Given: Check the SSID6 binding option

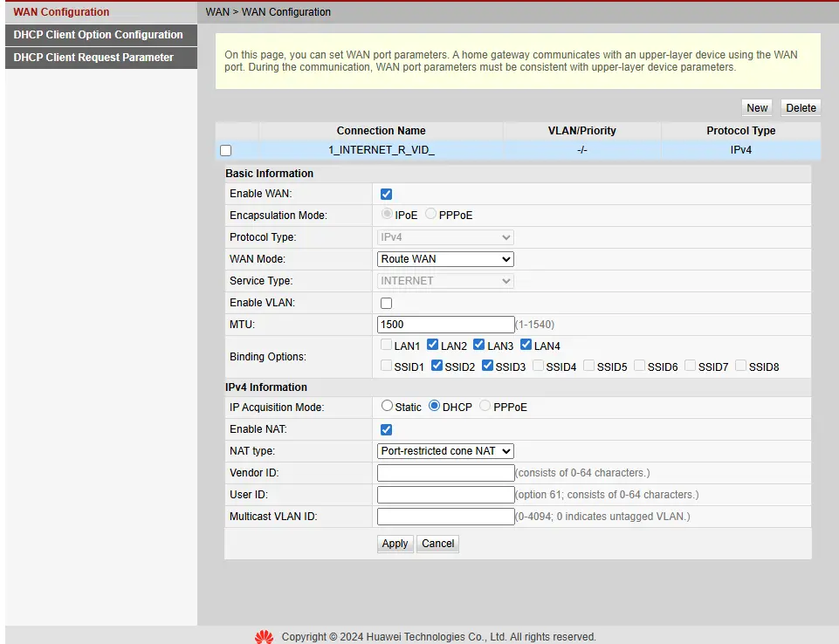Looking at the screenshot, I should pos(639,366).
